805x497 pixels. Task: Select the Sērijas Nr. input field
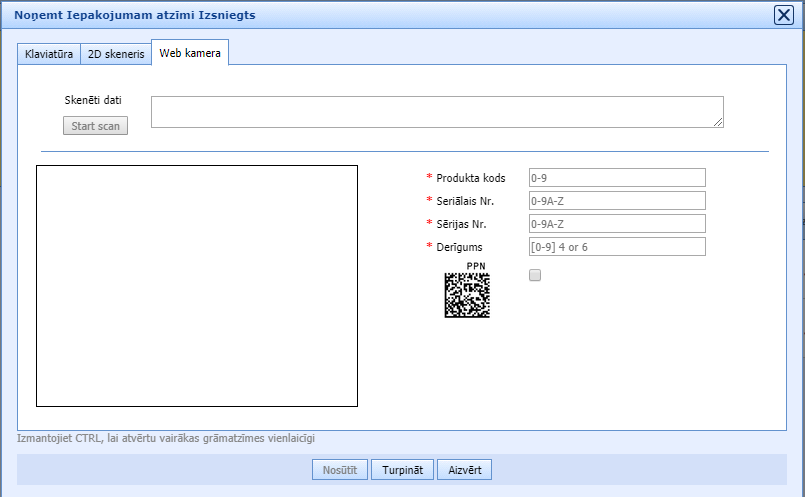[617, 224]
